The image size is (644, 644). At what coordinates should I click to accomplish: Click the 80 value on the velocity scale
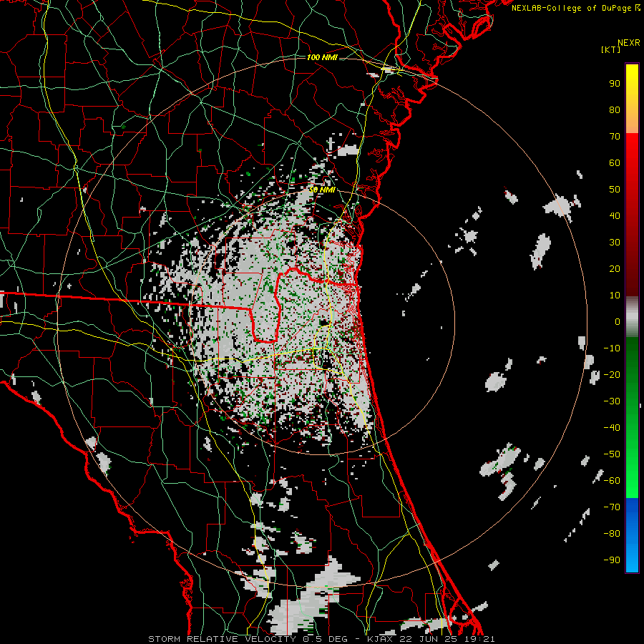tap(615, 109)
